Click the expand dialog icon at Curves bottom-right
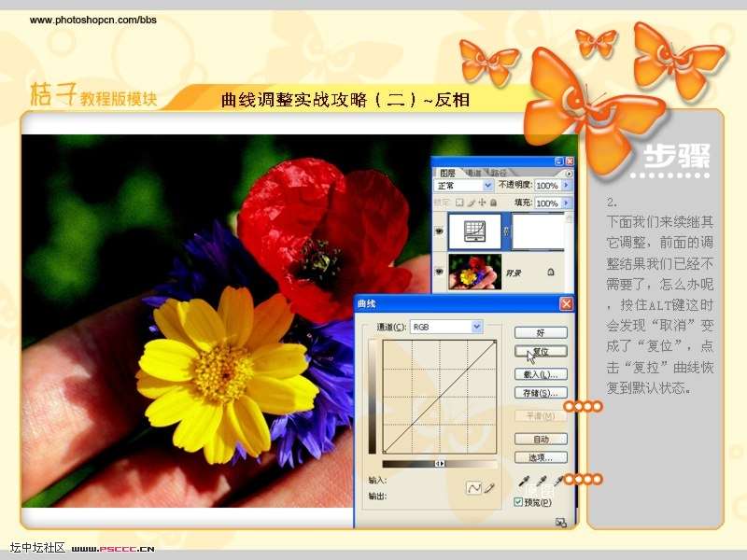Viewport: 747px width, 560px height. (x=561, y=522)
